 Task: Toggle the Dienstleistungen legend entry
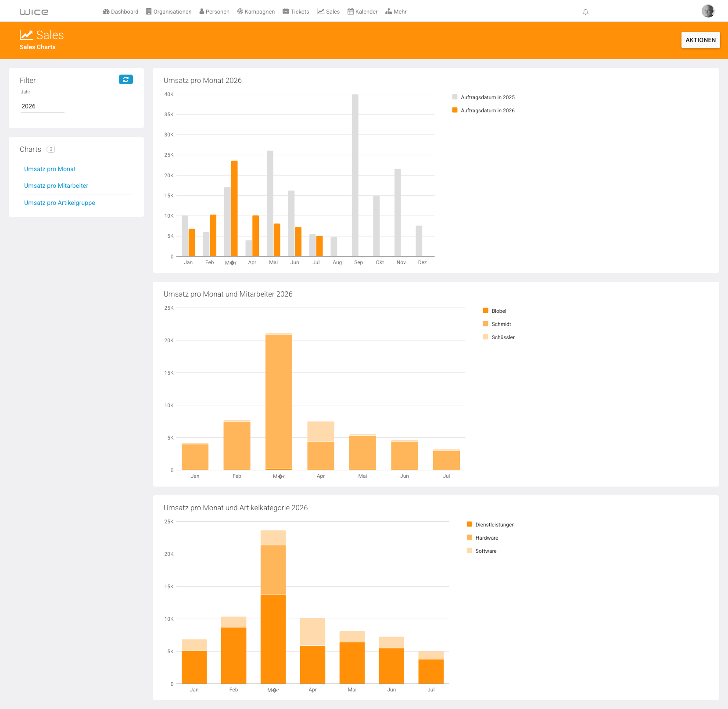click(x=491, y=524)
